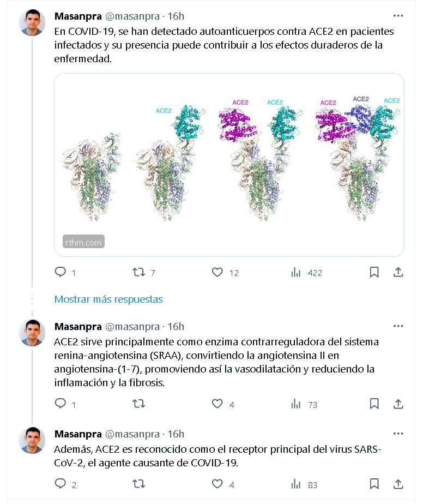Bookmark the ACE2 autoantibodies tweet
This screenshot has width=423, height=504.
click(374, 272)
